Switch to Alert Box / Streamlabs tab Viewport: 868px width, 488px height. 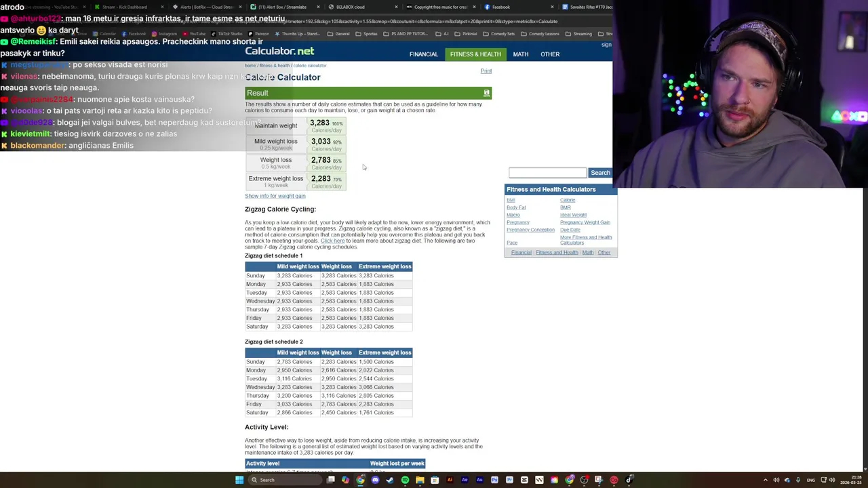coord(283,7)
